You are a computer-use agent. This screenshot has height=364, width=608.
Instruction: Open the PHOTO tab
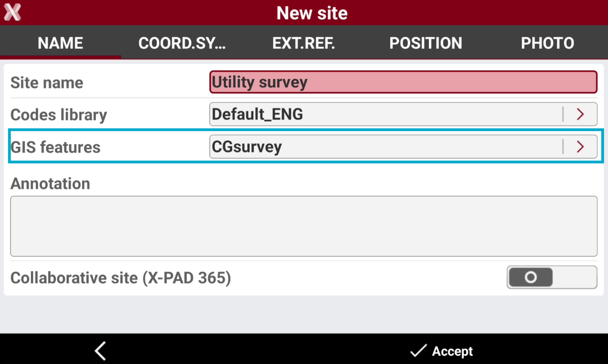click(x=547, y=43)
